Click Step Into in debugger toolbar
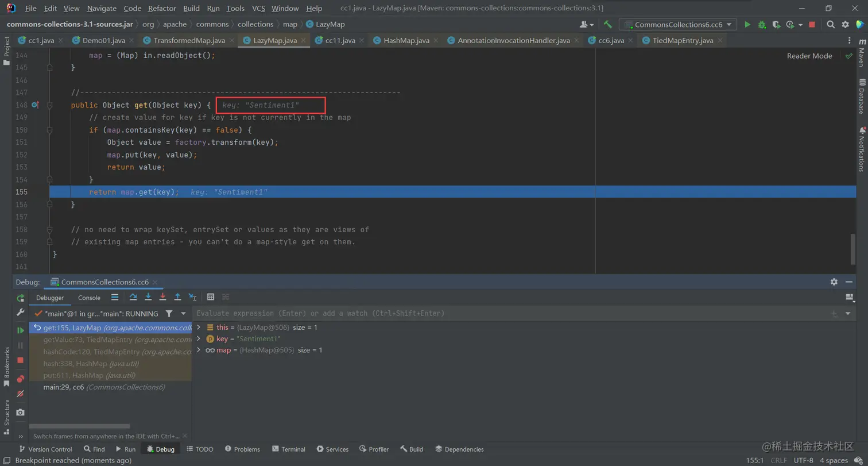868x466 pixels. point(148,297)
